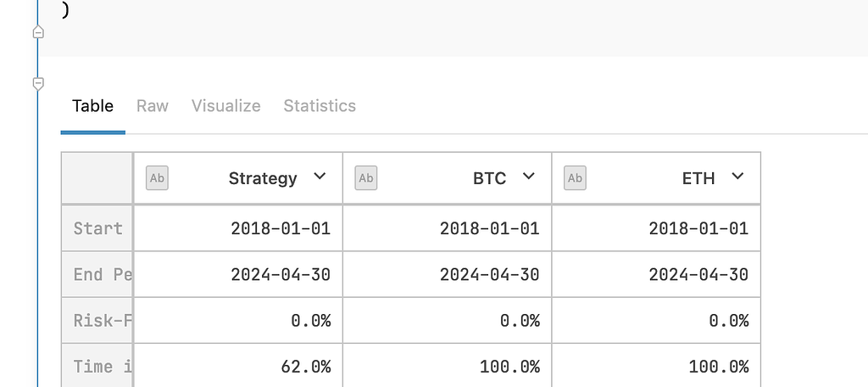The image size is (868, 387).
Task: Switch to the Table tab
Action: 92,106
